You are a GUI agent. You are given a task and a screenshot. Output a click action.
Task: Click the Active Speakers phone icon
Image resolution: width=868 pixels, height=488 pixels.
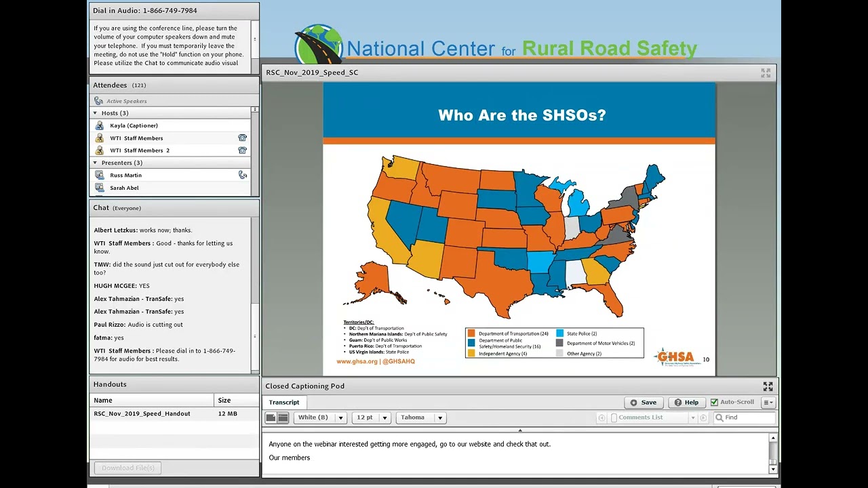(x=99, y=101)
